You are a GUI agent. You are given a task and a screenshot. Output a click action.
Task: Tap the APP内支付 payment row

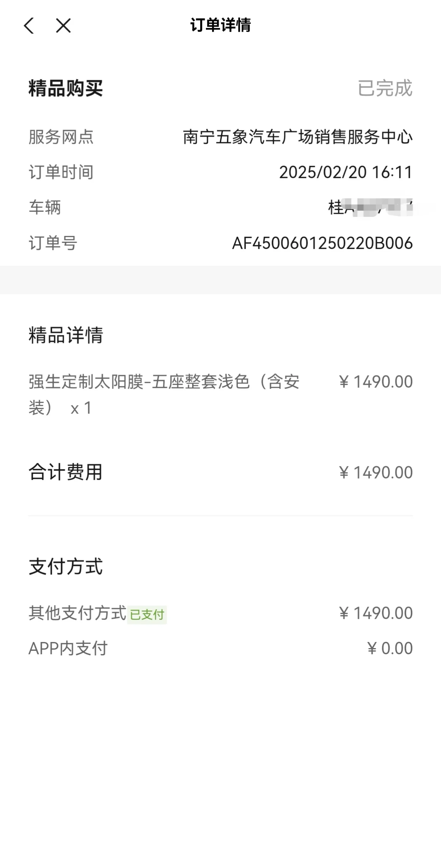pyautogui.click(x=220, y=649)
